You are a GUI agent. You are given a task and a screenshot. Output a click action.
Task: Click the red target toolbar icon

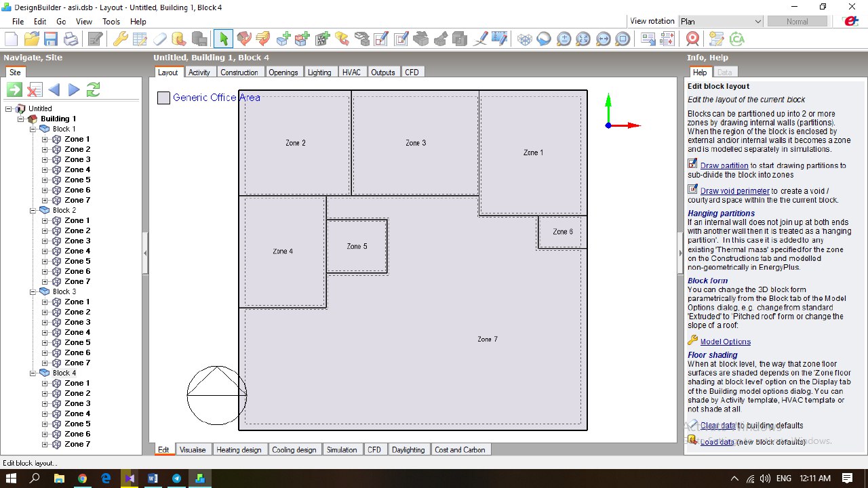point(692,39)
